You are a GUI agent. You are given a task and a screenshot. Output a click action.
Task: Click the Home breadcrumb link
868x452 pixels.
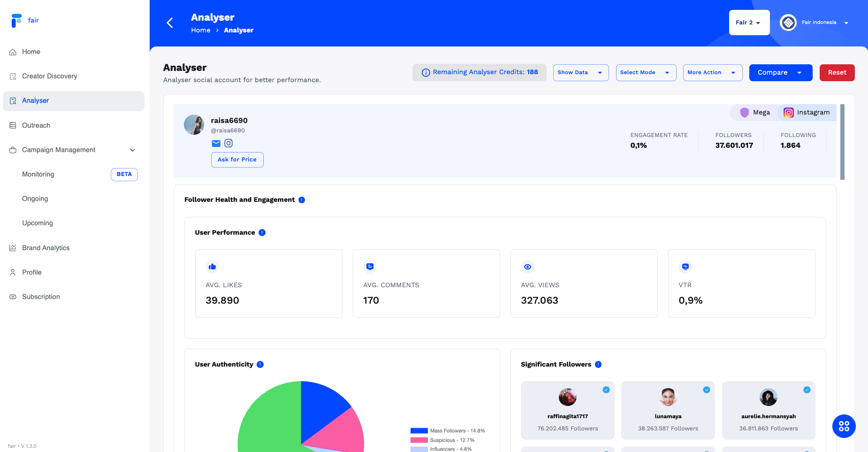pos(201,30)
